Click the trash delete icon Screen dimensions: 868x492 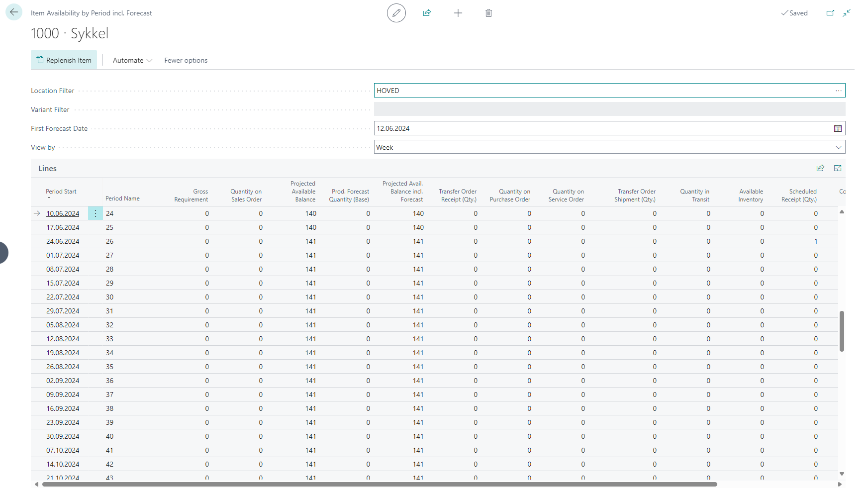pos(488,13)
